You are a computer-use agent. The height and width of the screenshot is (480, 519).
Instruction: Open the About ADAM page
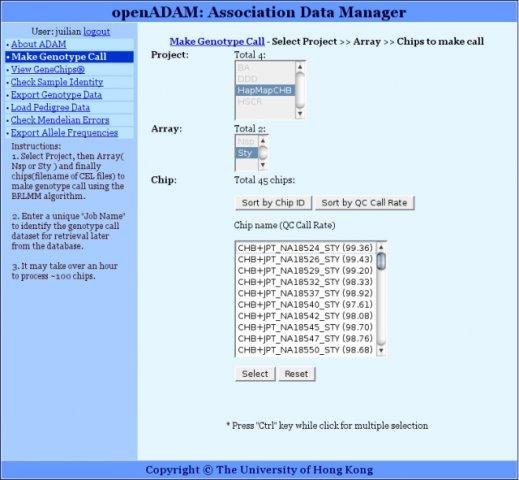[38, 44]
